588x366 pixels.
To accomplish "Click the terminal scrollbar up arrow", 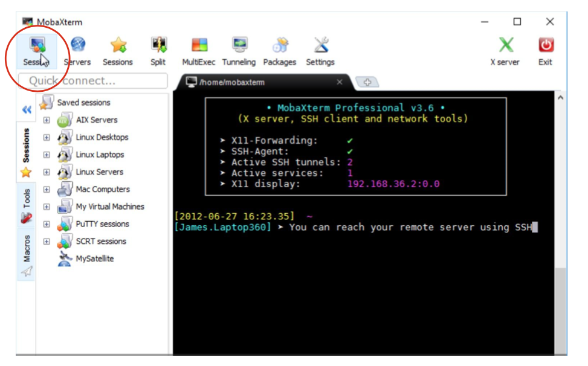I will pos(561,97).
